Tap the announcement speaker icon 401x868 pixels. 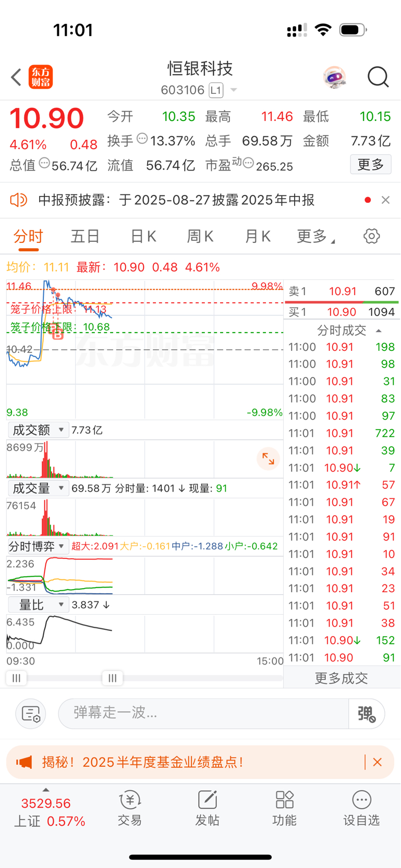click(x=19, y=200)
